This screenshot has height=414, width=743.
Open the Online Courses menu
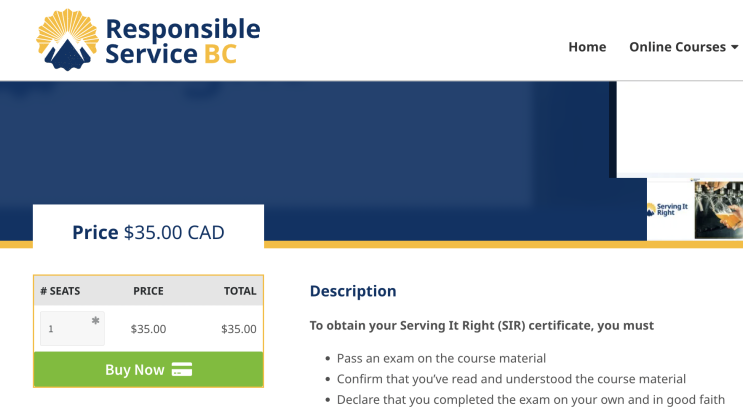pos(677,47)
